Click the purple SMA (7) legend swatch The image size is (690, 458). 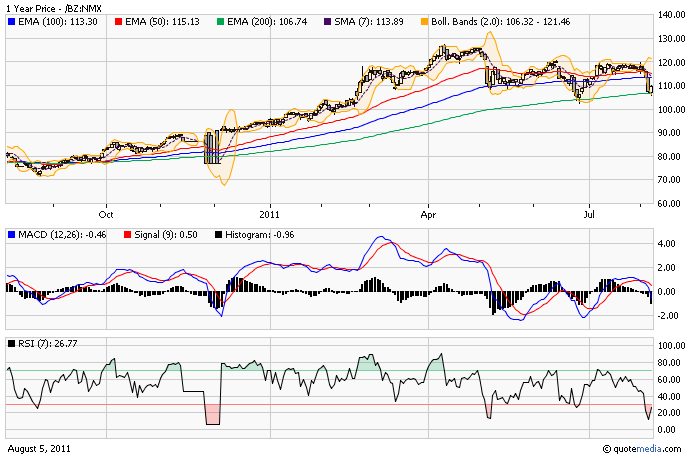pos(327,22)
